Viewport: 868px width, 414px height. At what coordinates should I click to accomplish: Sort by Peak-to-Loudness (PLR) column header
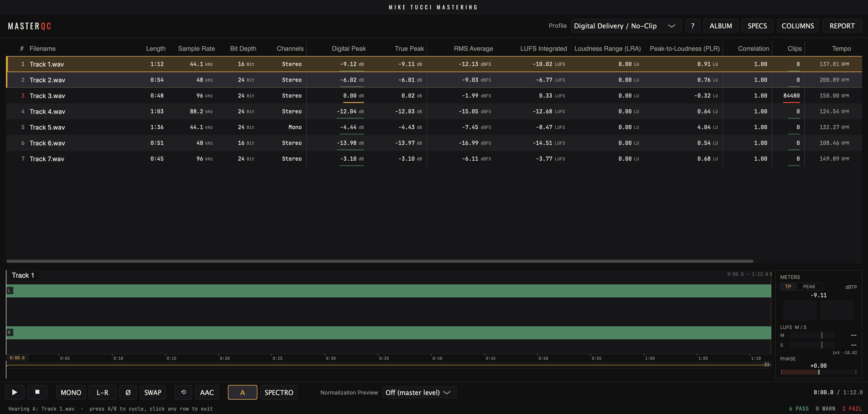coord(685,49)
